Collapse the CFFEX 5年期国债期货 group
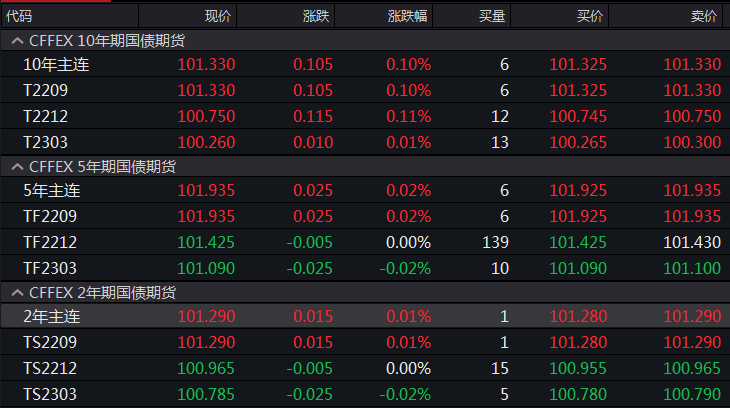The height and width of the screenshot is (408, 730). tap(17, 166)
